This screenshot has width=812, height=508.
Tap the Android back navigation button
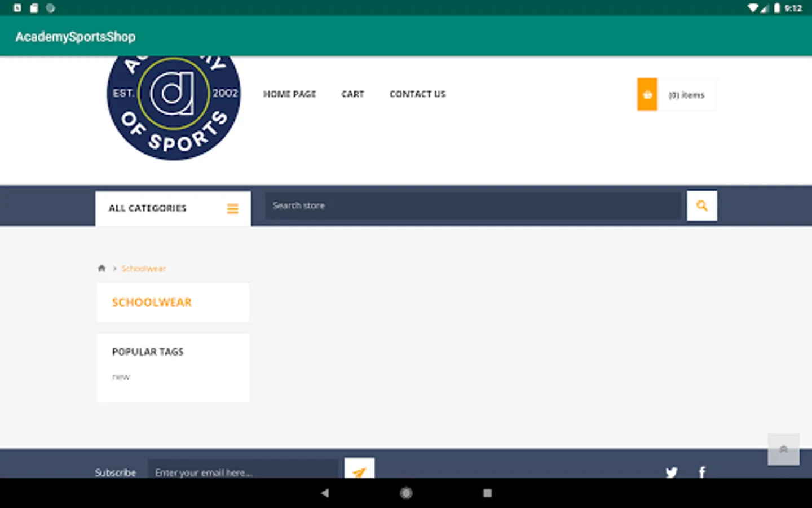click(x=325, y=493)
